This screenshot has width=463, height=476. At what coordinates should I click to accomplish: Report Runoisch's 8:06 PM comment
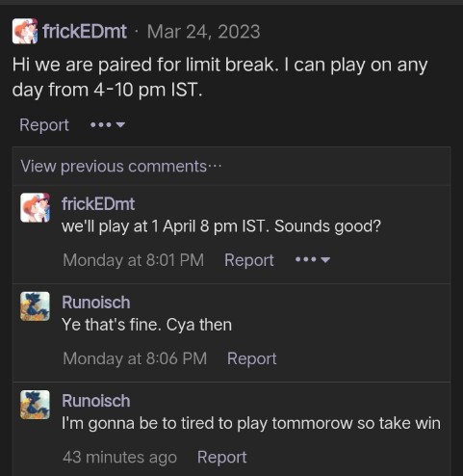pos(252,358)
